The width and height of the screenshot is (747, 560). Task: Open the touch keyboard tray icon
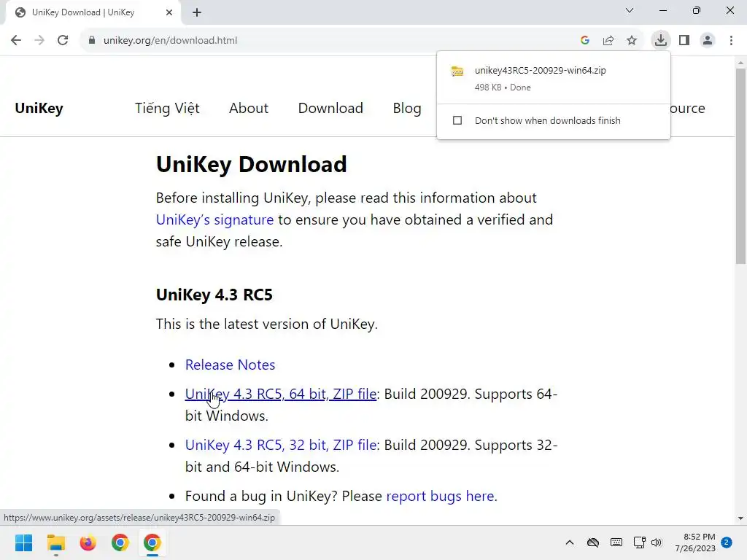616,542
